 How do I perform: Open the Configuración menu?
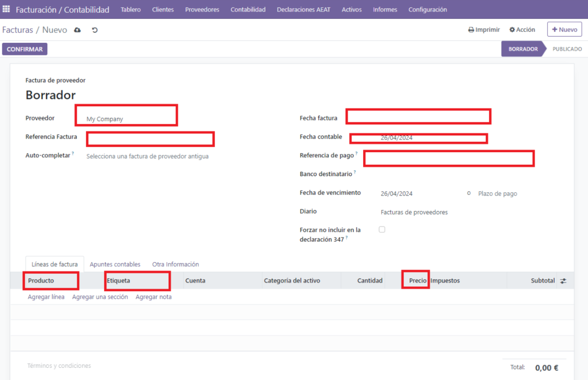pos(428,9)
